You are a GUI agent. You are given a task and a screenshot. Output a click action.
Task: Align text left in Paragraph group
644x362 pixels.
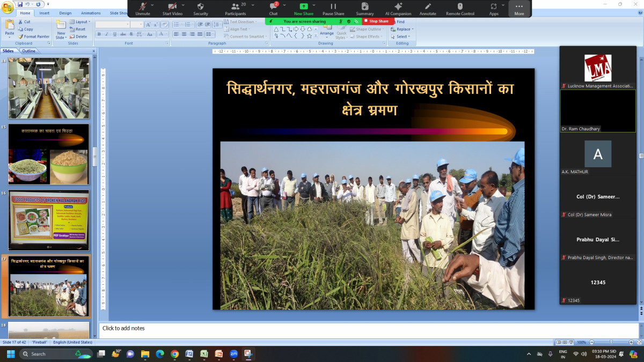tap(176, 34)
